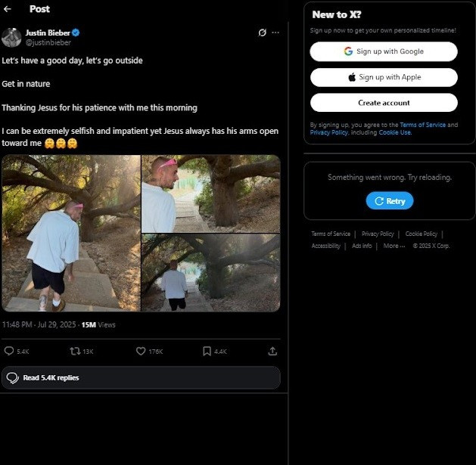476x465 pixels.
Task: Like the post with the heart icon
Action: point(140,351)
